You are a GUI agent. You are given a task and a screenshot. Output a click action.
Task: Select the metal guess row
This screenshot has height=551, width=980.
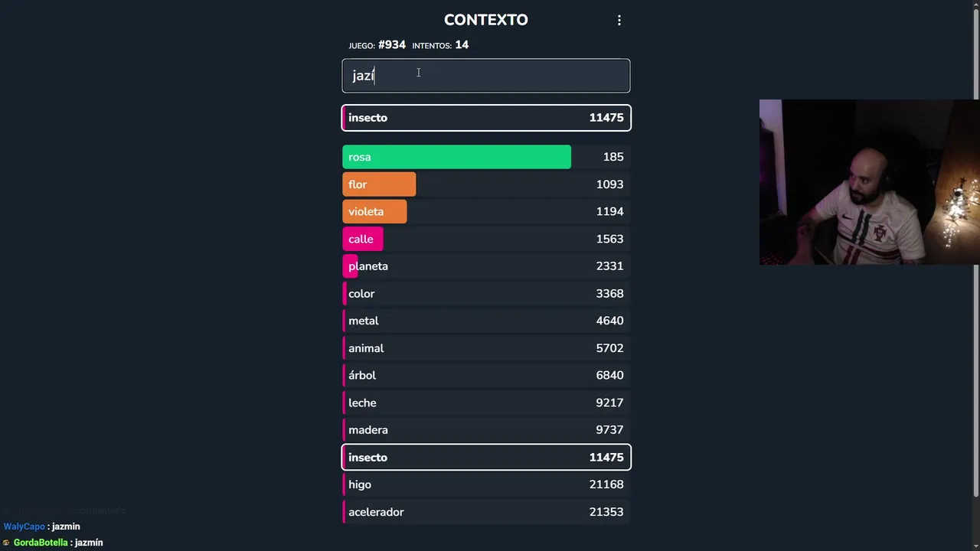point(486,321)
